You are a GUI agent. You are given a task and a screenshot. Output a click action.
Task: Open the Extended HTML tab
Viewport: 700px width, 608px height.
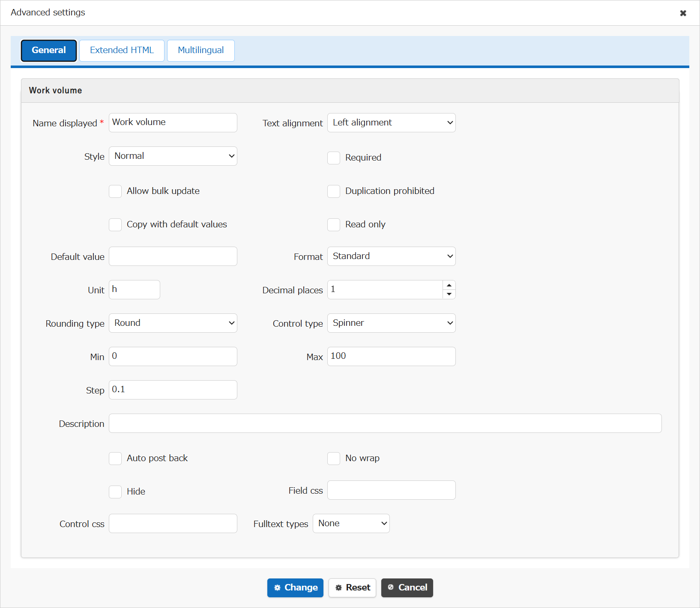pos(122,51)
